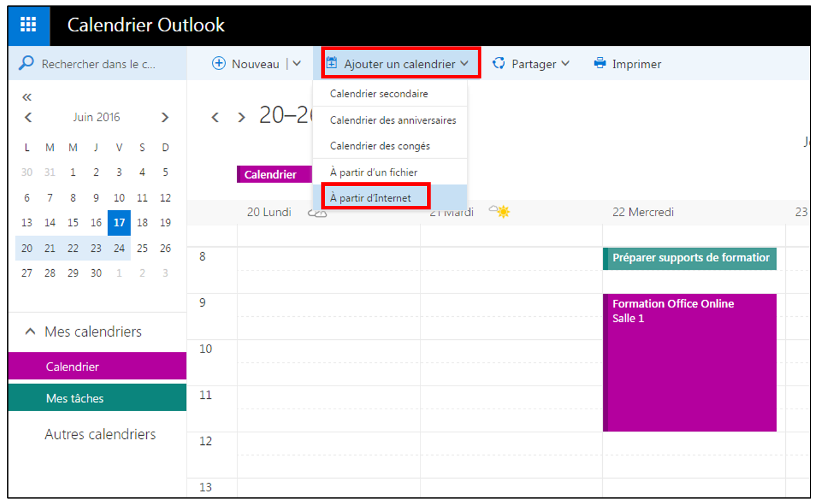816x504 pixels.
Task: Select Calendrier des anniversaires
Action: point(390,120)
